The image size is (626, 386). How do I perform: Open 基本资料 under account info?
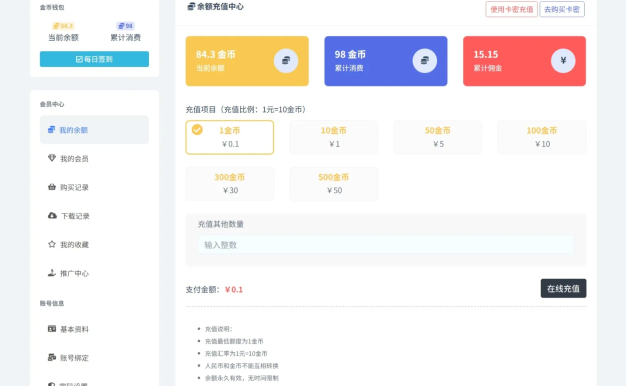pos(94,329)
